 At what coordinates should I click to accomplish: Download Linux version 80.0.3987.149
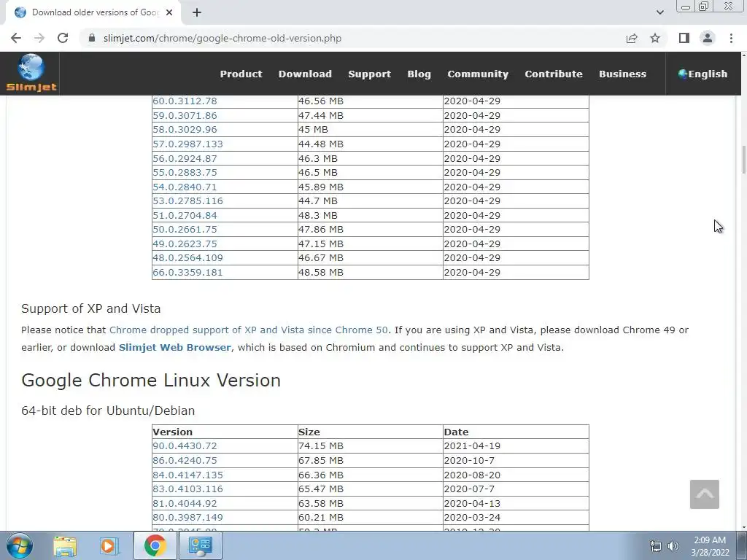(187, 517)
